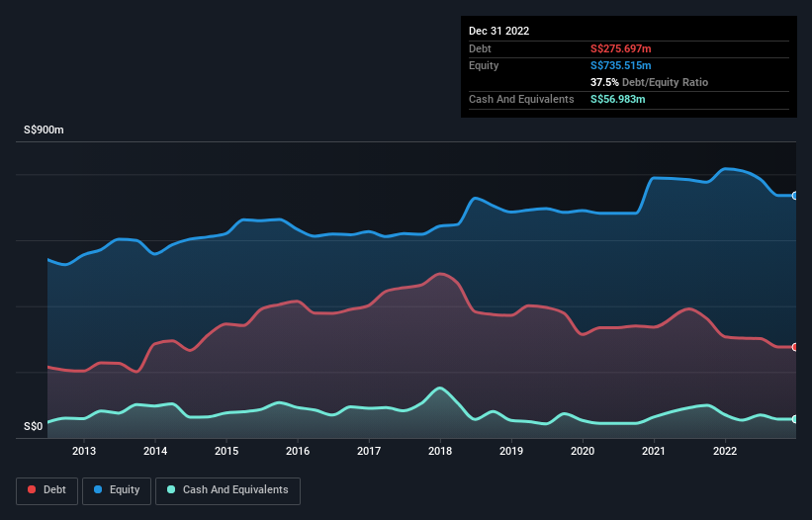812x520 pixels.
Task: Click the Dec 31 2022 tooltip date
Action: (498, 31)
